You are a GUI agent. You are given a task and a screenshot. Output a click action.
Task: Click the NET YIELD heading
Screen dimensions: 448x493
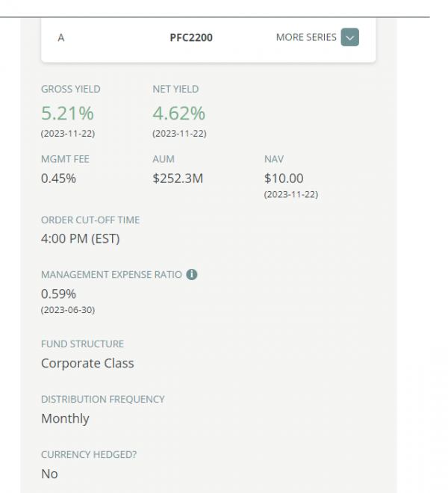pos(175,89)
